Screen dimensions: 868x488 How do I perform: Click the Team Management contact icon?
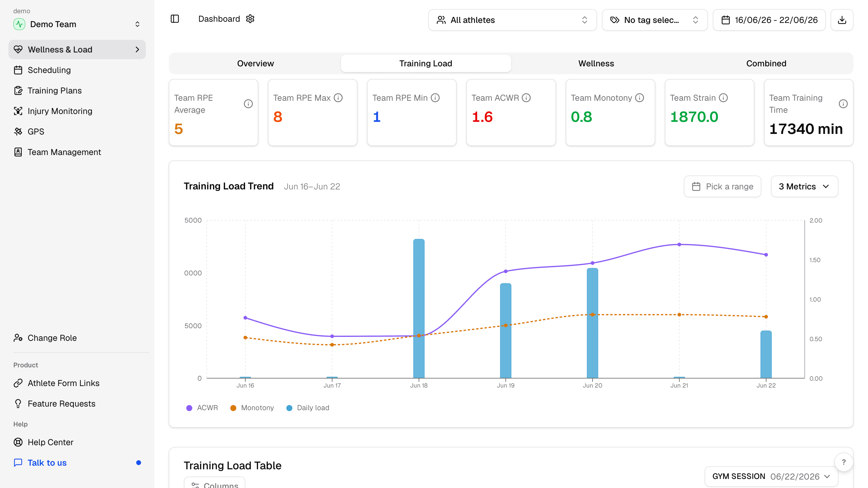18,152
